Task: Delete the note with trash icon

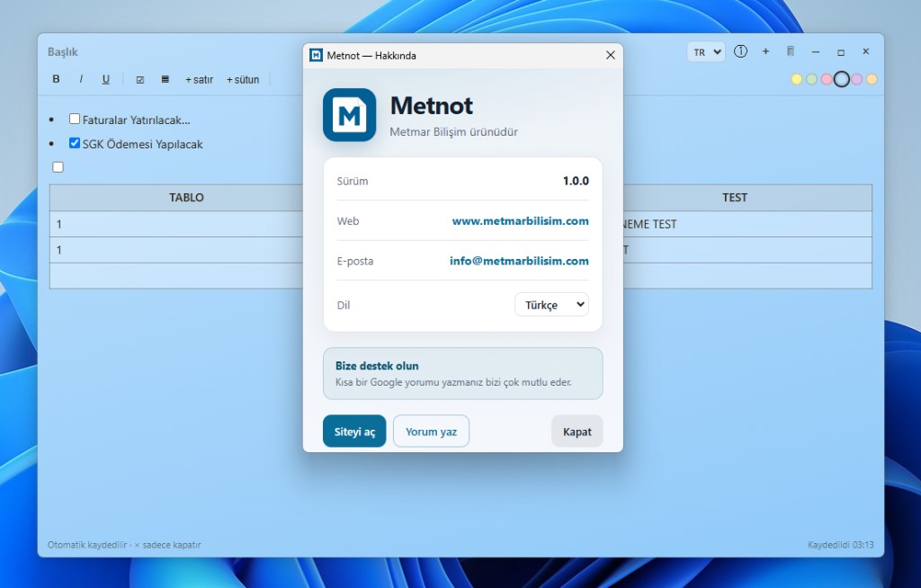Action: click(791, 51)
